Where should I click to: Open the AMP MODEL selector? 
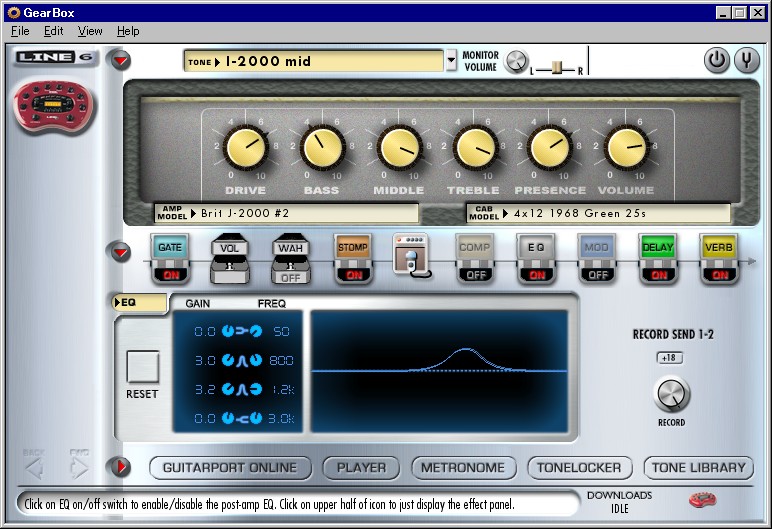tap(287, 213)
